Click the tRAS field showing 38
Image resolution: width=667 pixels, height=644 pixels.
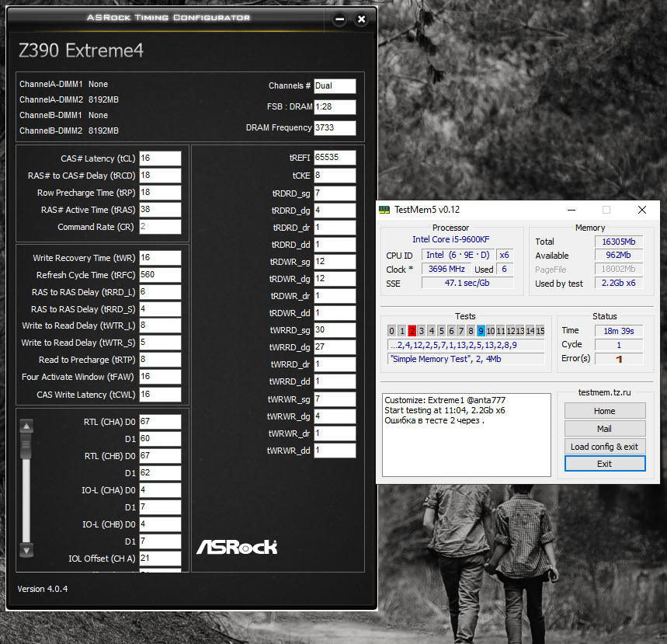[161, 210]
